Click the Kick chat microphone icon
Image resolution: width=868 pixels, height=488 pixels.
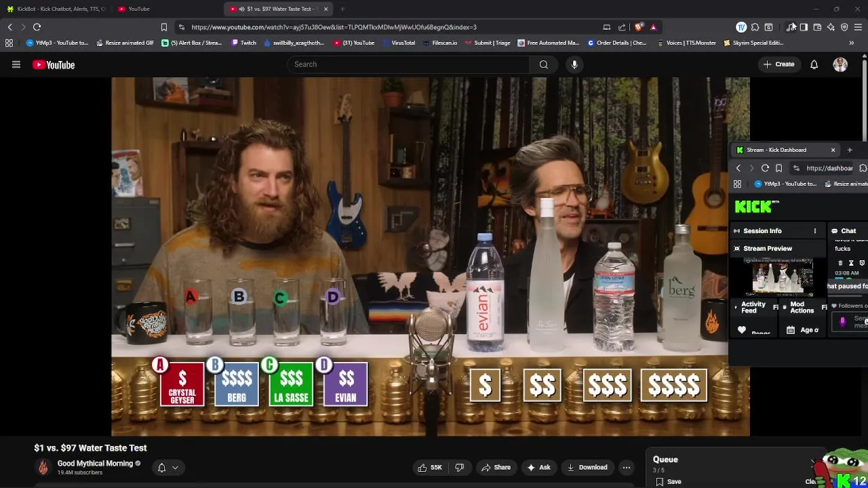842,323
